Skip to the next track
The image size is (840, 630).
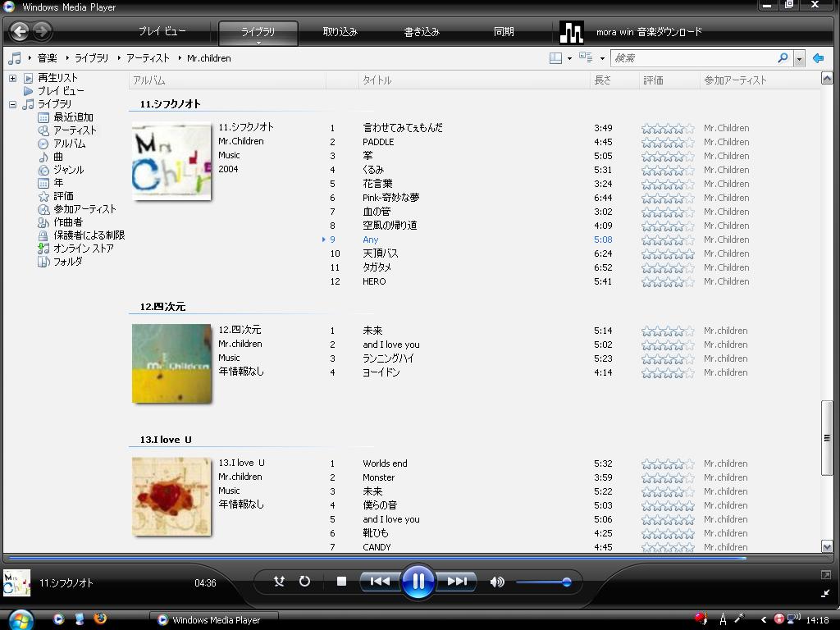coord(456,582)
